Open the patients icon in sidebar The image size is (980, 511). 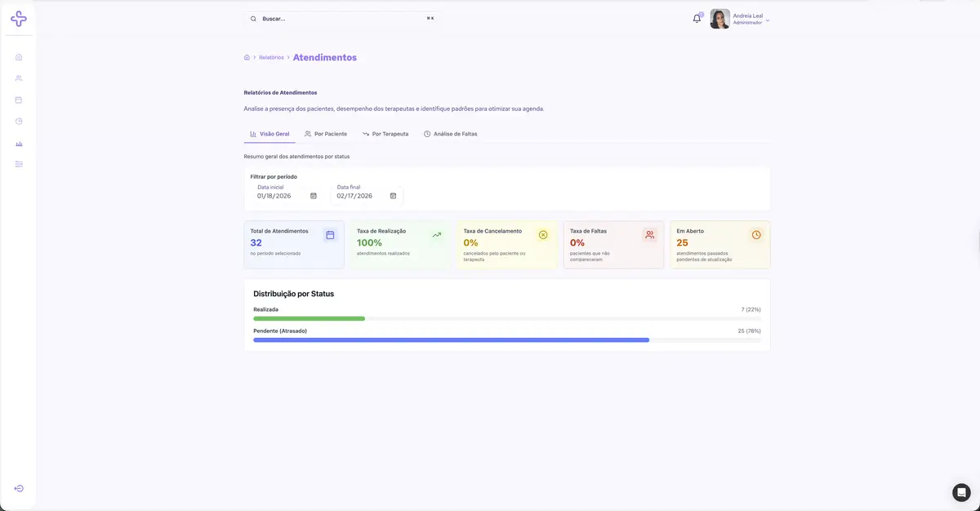pyautogui.click(x=19, y=78)
